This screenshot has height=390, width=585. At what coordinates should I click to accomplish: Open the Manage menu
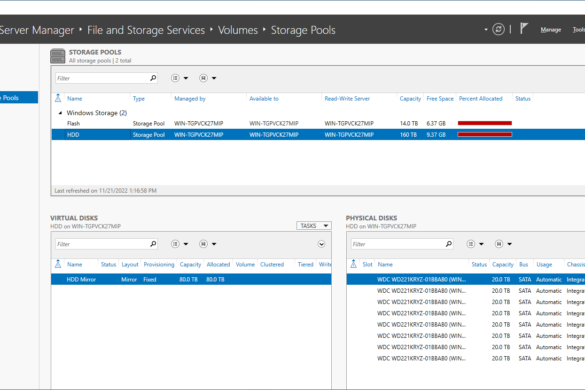pyautogui.click(x=551, y=29)
